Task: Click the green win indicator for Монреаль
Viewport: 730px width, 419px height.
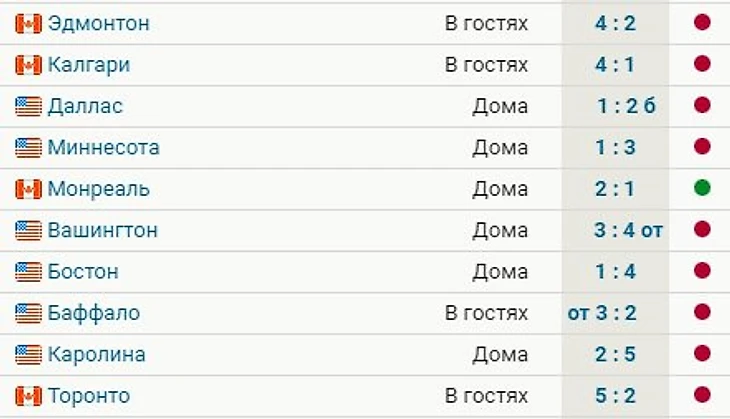Action: [x=702, y=188]
